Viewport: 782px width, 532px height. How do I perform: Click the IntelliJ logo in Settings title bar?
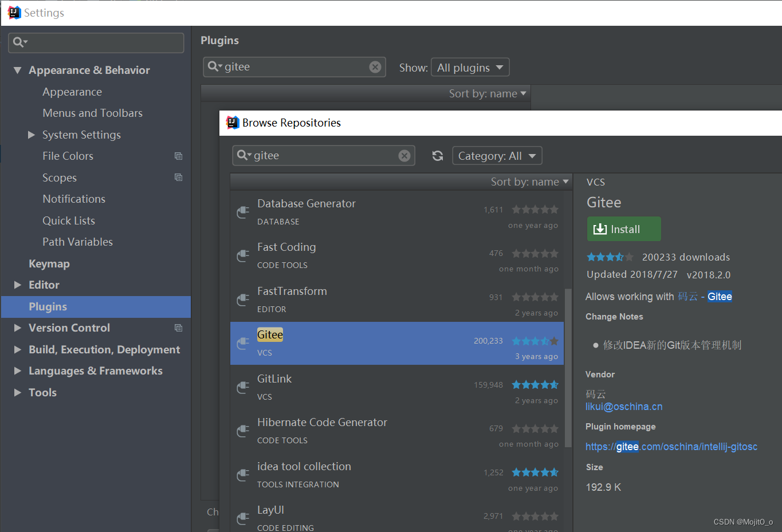coord(14,13)
